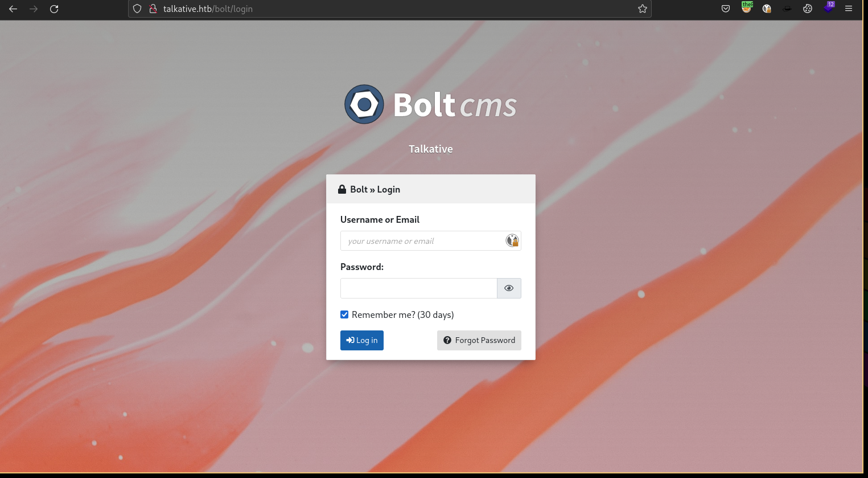Click the KeePassXC icon in username field
The height and width of the screenshot is (478, 868).
(512, 240)
